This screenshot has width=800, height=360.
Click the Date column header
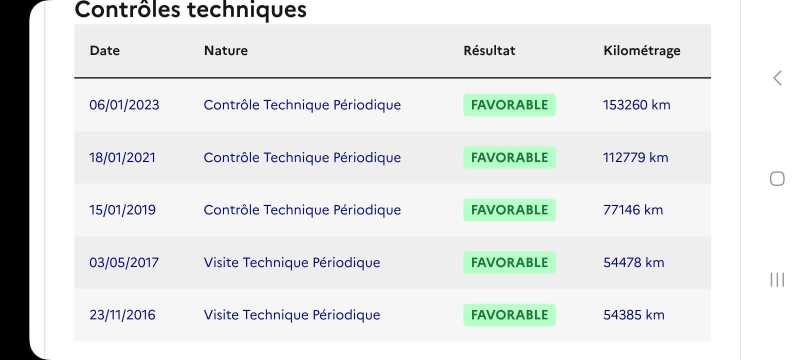click(x=105, y=50)
